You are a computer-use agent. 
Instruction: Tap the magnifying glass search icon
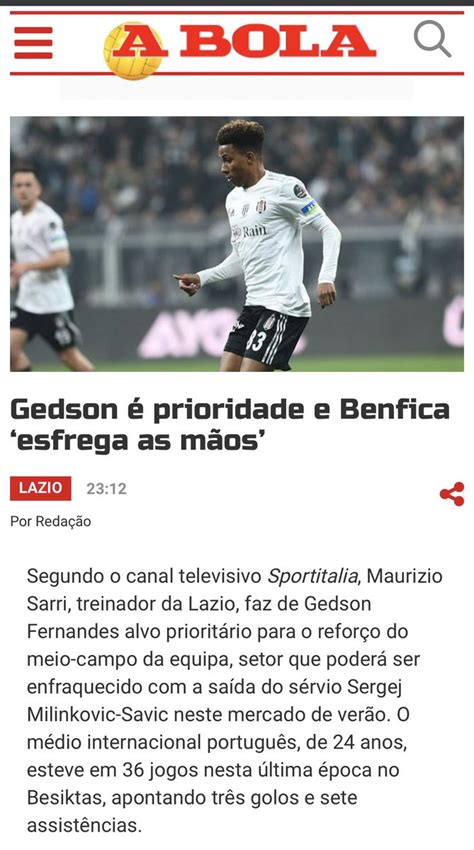(x=432, y=39)
